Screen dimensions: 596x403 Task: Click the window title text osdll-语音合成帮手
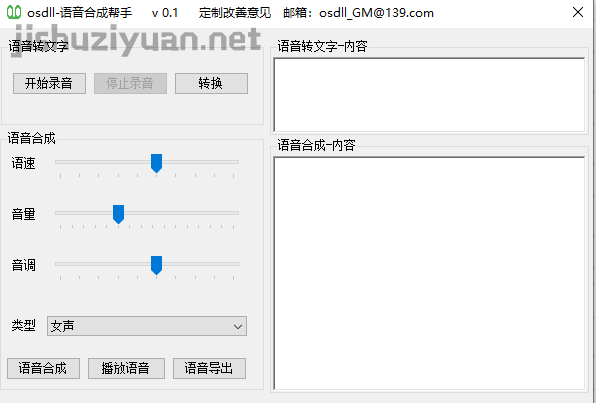click(x=79, y=13)
